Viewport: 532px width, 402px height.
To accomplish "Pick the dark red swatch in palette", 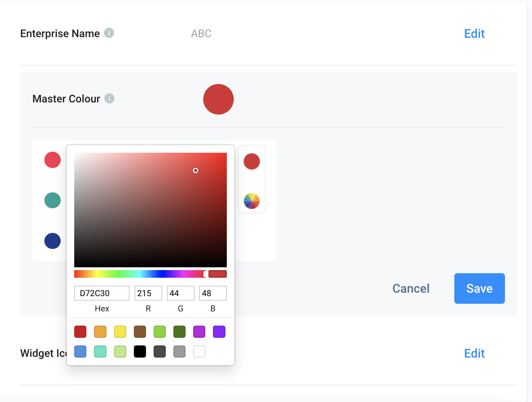I will (80, 332).
